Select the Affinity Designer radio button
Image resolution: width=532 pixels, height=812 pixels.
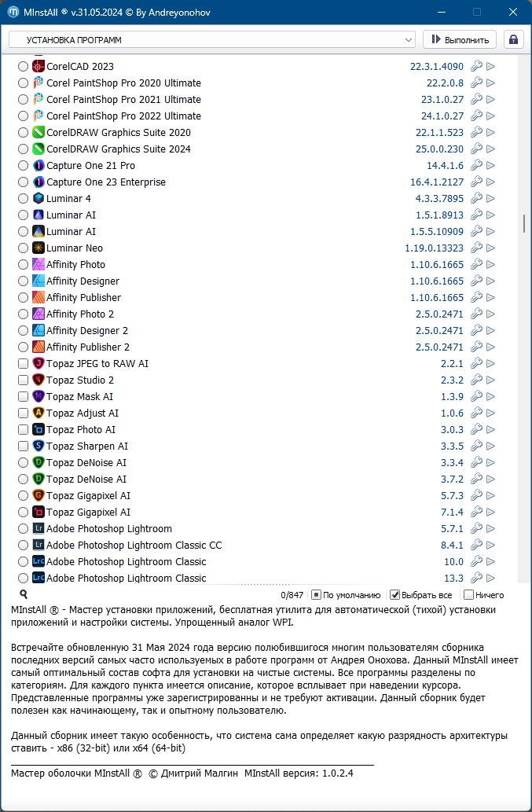[23, 281]
